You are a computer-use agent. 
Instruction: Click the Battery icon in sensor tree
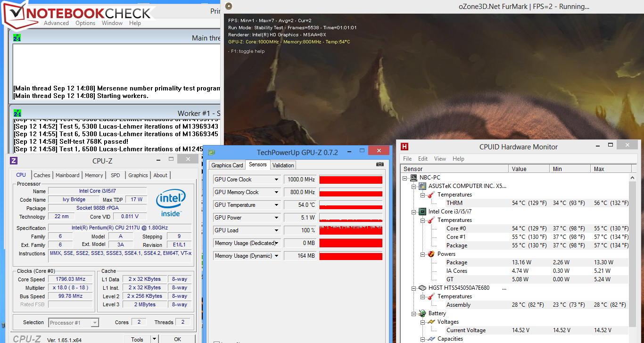point(423,313)
